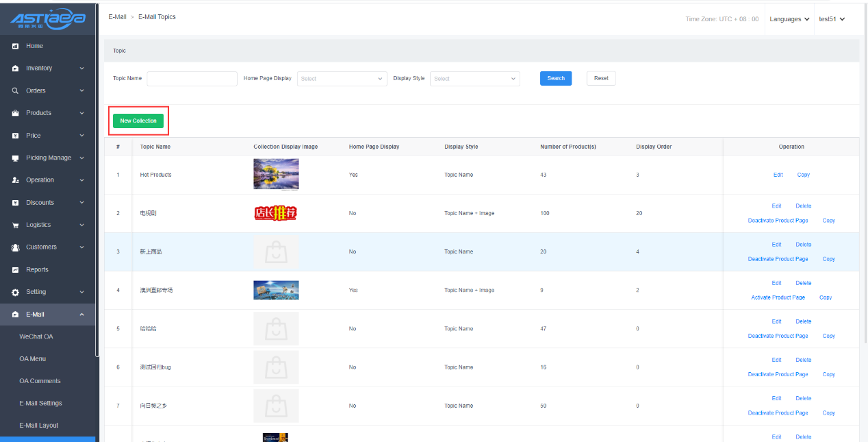Click the Logistics cart icon

coord(16,225)
